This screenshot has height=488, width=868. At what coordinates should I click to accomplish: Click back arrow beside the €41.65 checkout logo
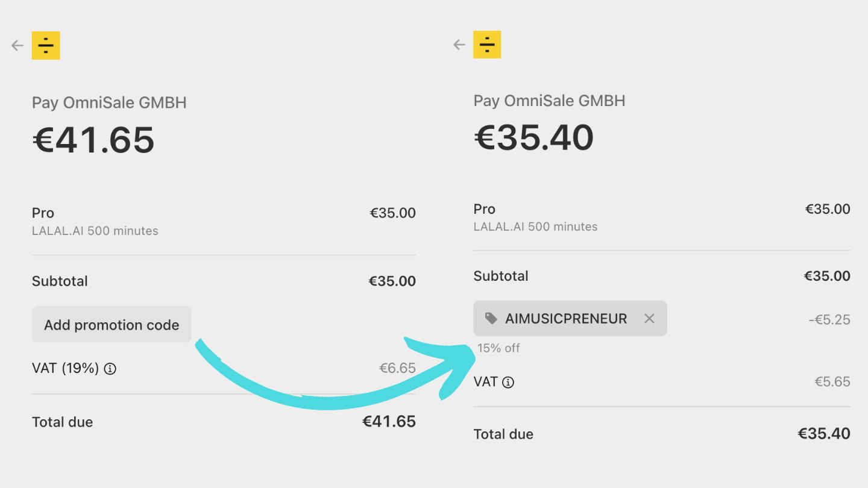click(17, 45)
